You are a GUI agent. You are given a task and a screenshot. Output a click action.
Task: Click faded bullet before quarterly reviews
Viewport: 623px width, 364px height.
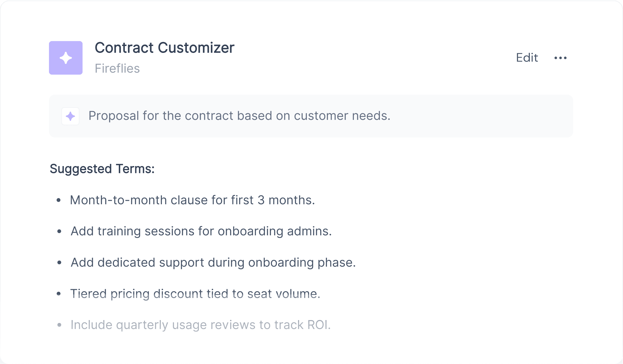pyautogui.click(x=59, y=325)
